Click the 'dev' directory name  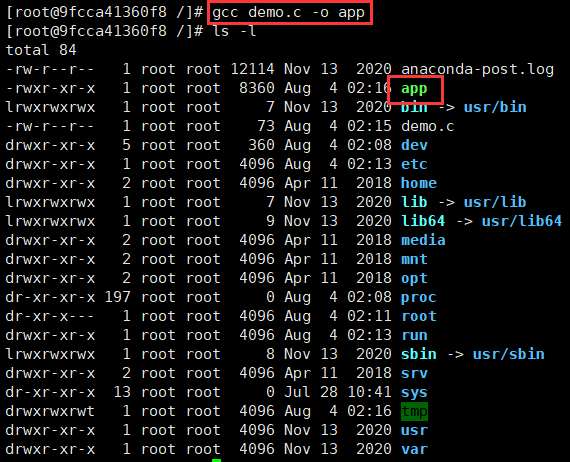pos(414,145)
